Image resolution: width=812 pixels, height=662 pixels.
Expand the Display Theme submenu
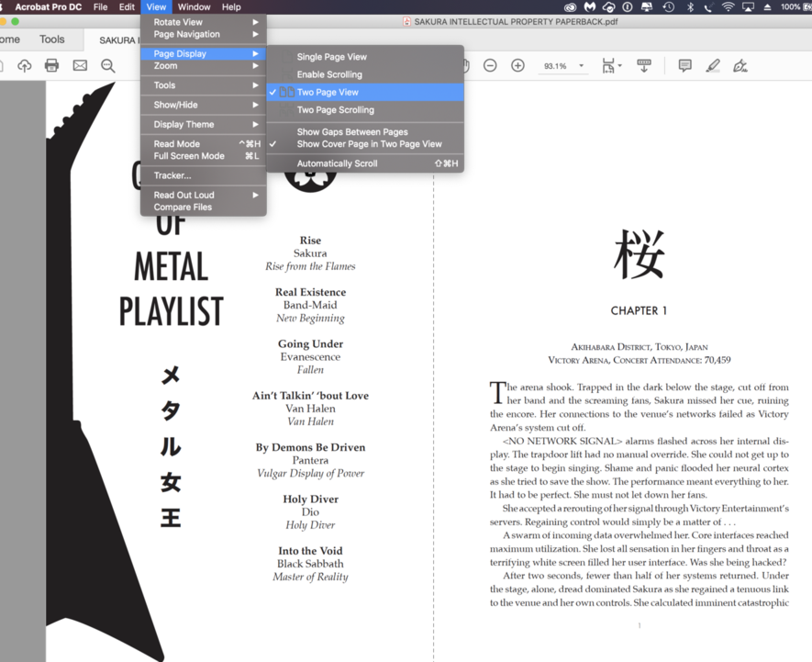click(204, 125)
